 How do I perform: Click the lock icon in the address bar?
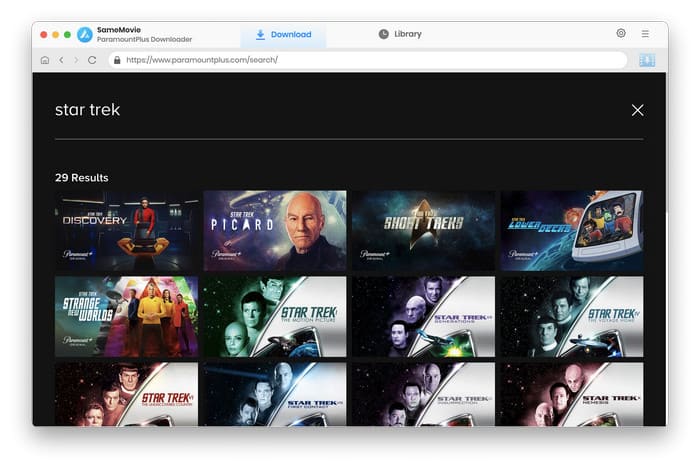pyautogui.click(x=117, y=60)
